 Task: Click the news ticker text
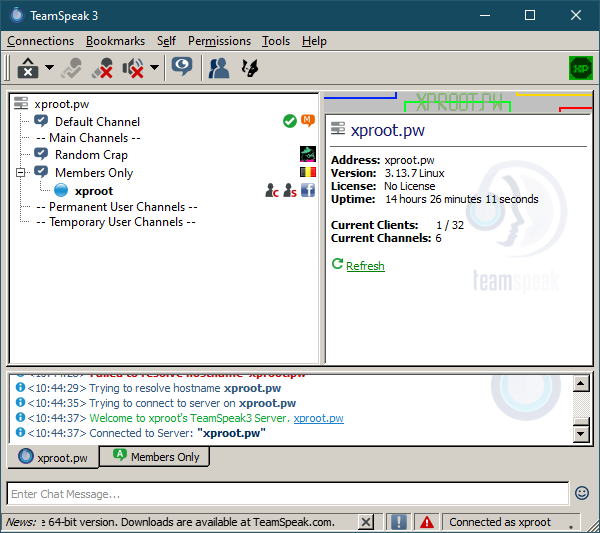[x=188, y=522]
